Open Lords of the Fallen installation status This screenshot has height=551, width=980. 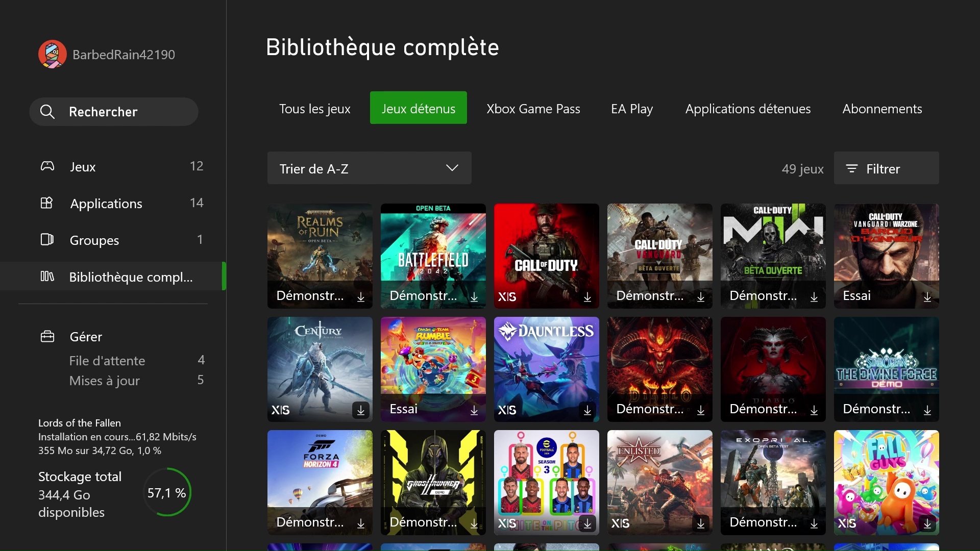pos(117,437)
